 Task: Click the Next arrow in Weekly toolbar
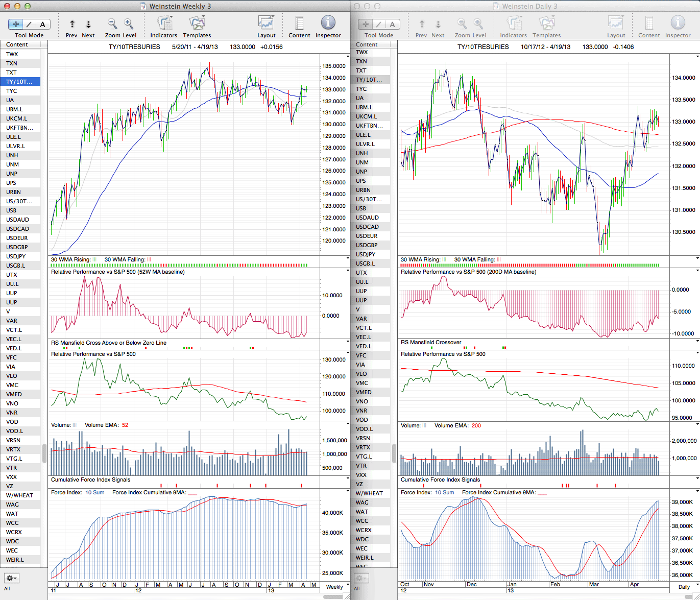click(x=88, y=24)
